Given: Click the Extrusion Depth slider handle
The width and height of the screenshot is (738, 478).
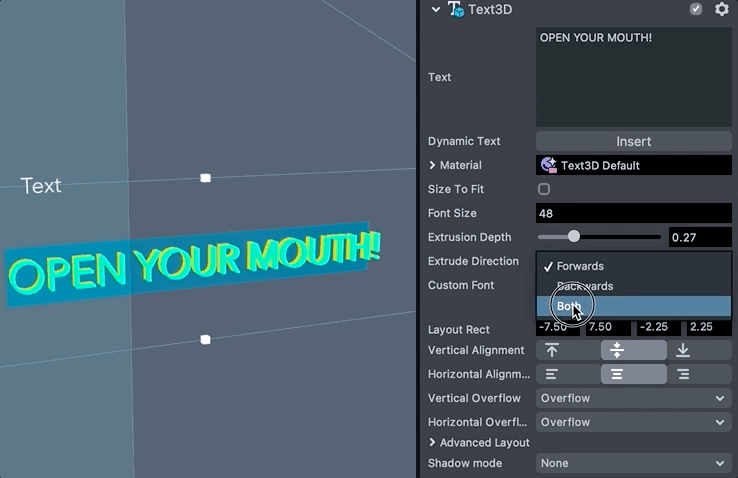Looking at the screenshot, I should pyautogui.click(x=574, y=237).
